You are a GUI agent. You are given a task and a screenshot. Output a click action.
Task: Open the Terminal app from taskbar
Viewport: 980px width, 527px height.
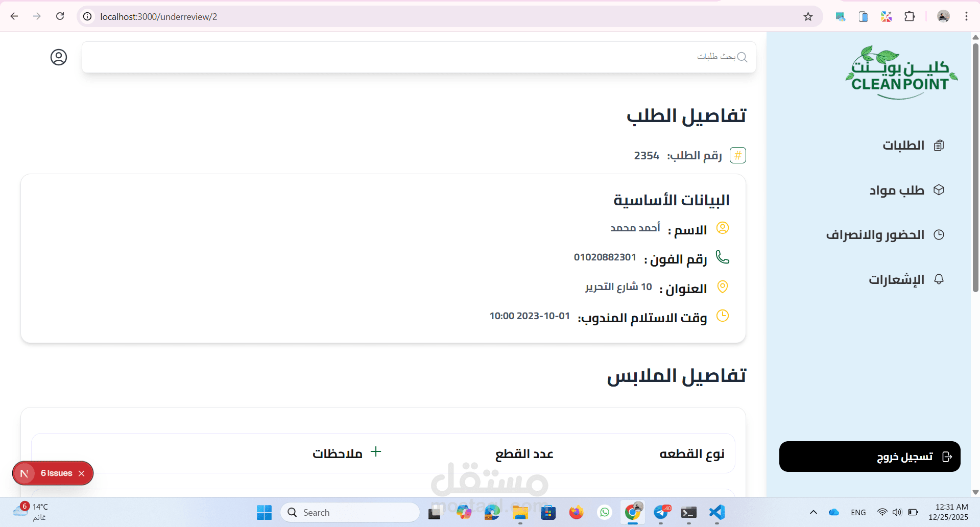pos(688,512)
